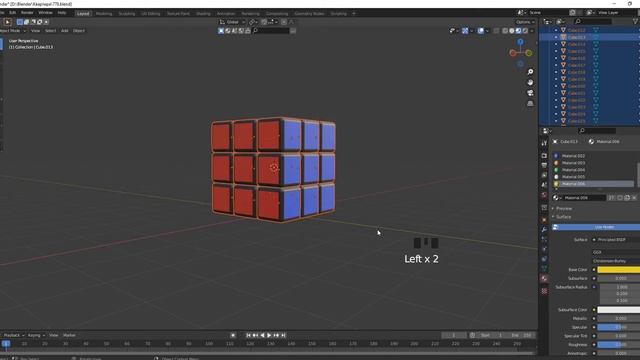Switch to solid viewport shading
This screenshot has height=360, width=640.
pyautogui.click(x=512, y=31)
